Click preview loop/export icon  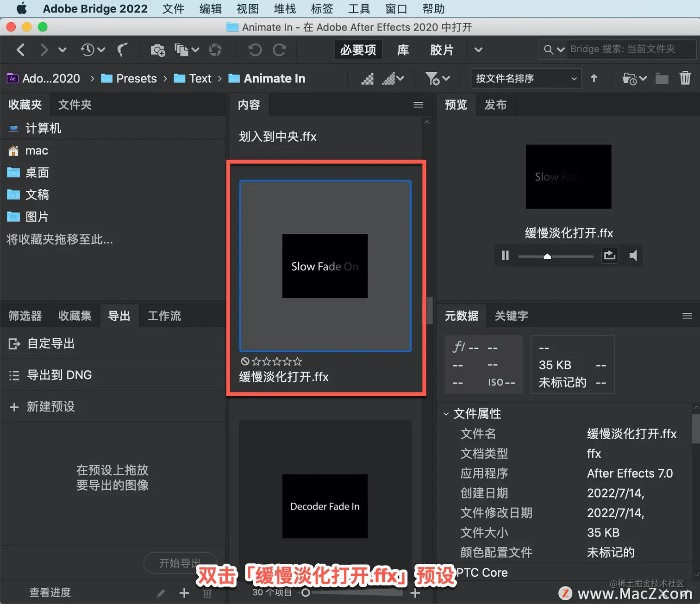click(610, 255)
